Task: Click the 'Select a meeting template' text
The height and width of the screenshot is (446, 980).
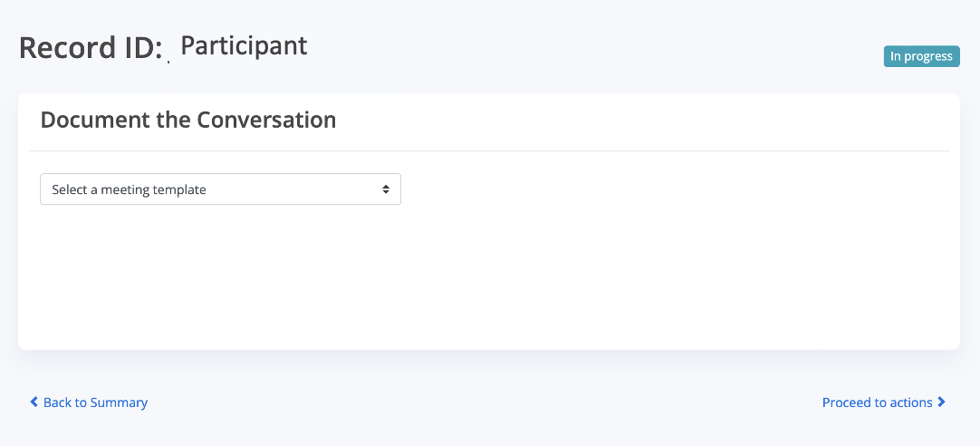Action: point(130,189)
